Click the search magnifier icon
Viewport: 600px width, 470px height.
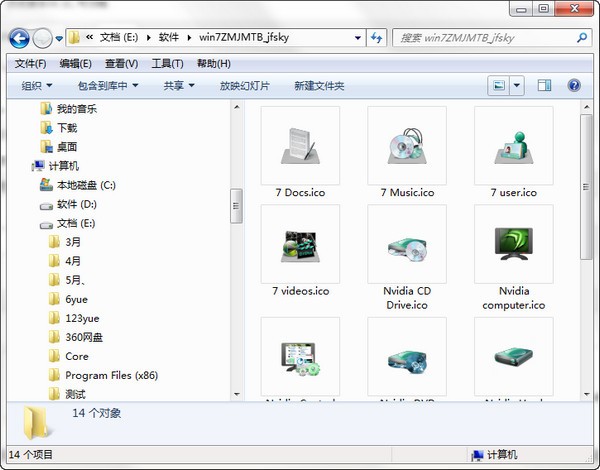tap(582, 38)
